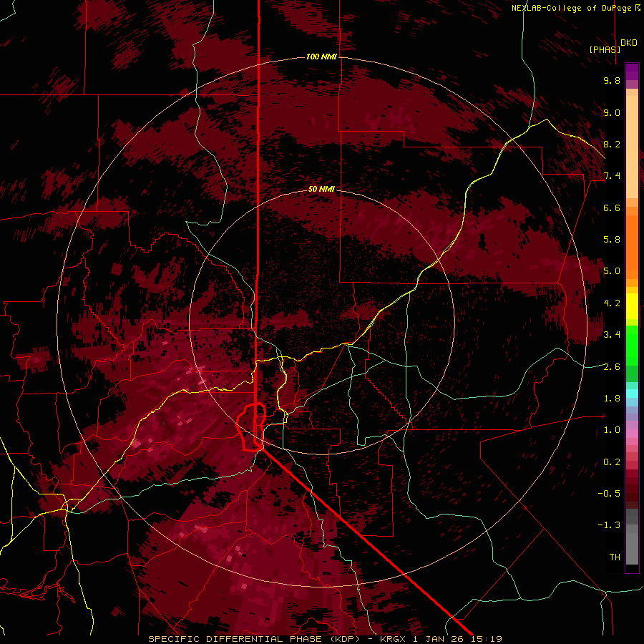
Task: Click the 5.8 value on the color scale
Action: coord(612,240)
